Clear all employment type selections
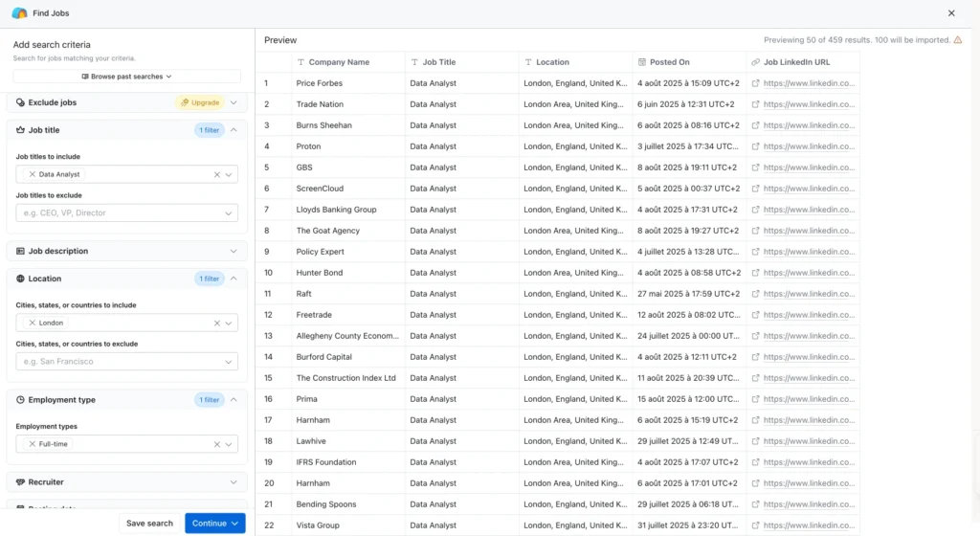980x536 pixels. click(x=216, y=444)
